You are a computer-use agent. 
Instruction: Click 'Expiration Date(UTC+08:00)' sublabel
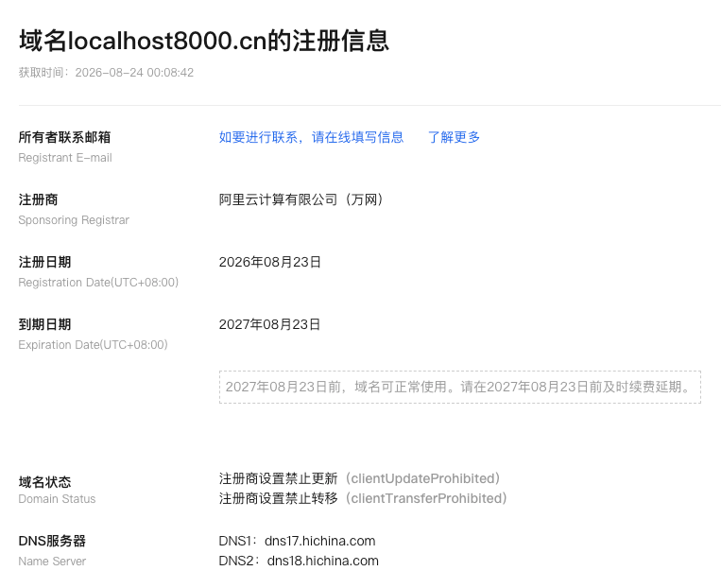(93, 345)
